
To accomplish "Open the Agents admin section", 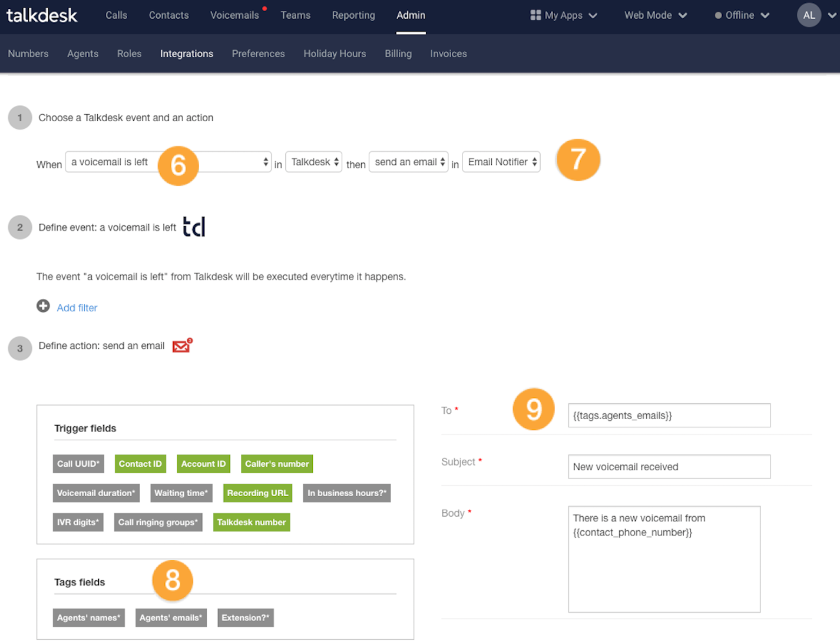I will (82, 54).
